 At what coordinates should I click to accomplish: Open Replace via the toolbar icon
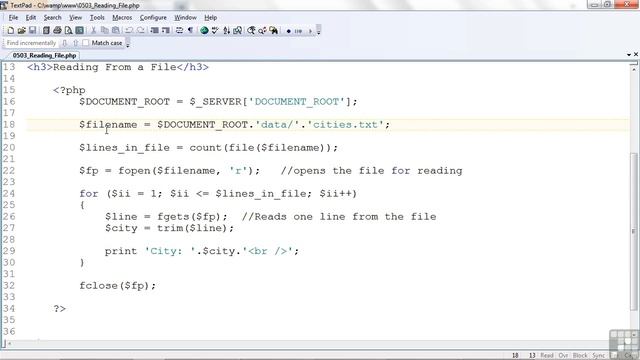pyautogui.click(x=262, y=31)
